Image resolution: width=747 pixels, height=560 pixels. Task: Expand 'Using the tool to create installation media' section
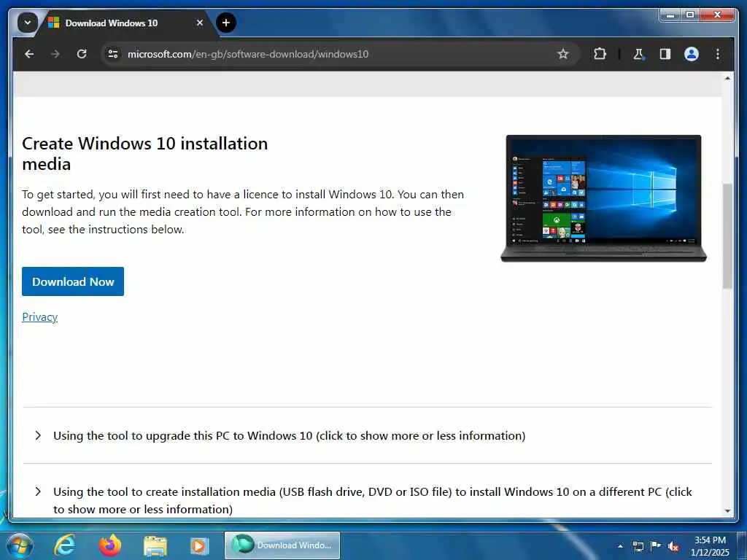click(368, 500)
